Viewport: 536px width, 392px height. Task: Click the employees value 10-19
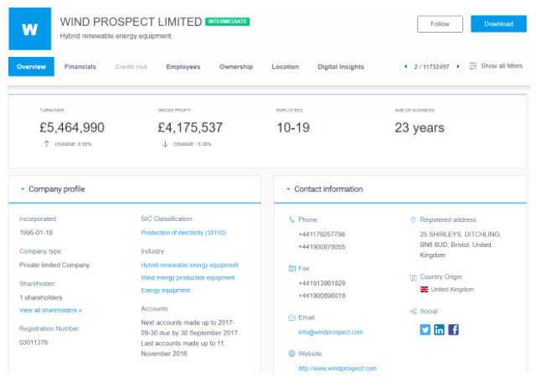293,127
